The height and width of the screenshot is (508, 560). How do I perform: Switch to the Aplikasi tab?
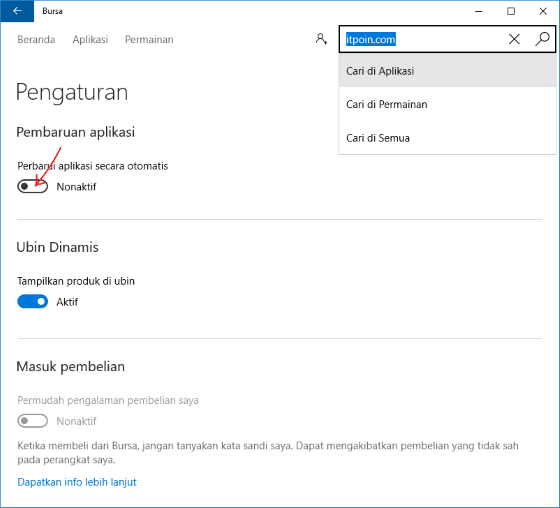90,39
